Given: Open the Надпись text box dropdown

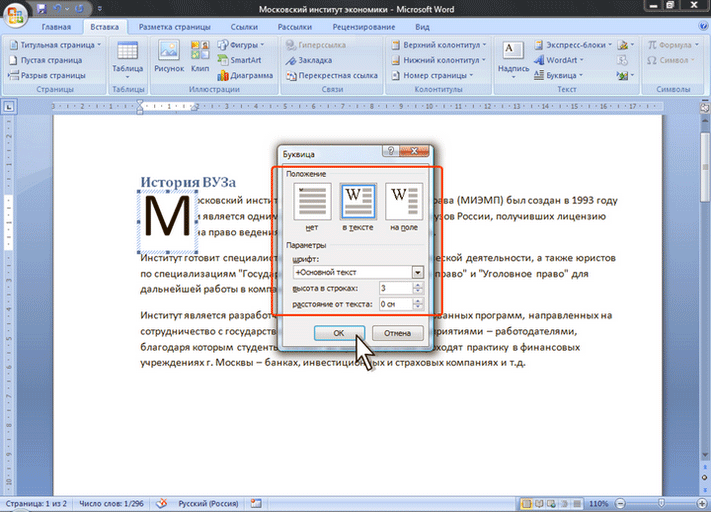Looking at the screenshot, I should (x=513, y=60).
